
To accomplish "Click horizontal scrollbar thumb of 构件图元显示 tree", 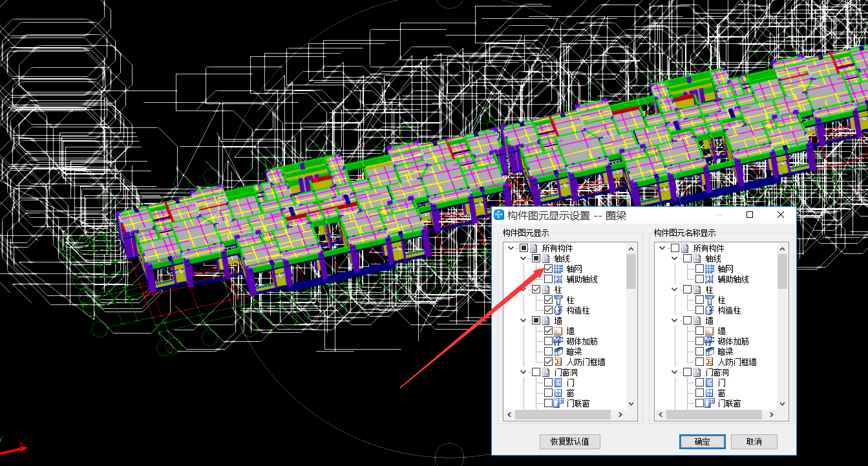I will tap(563, 415).
